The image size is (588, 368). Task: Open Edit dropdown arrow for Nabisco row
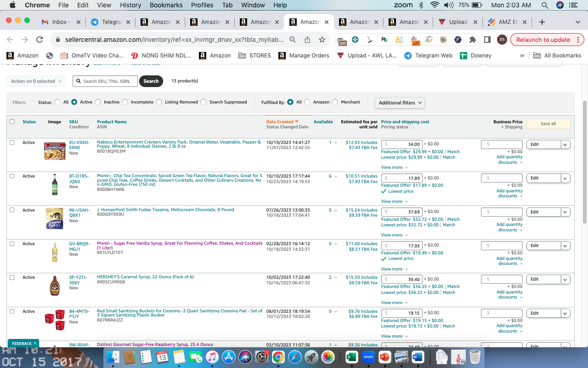pos(565,144)
